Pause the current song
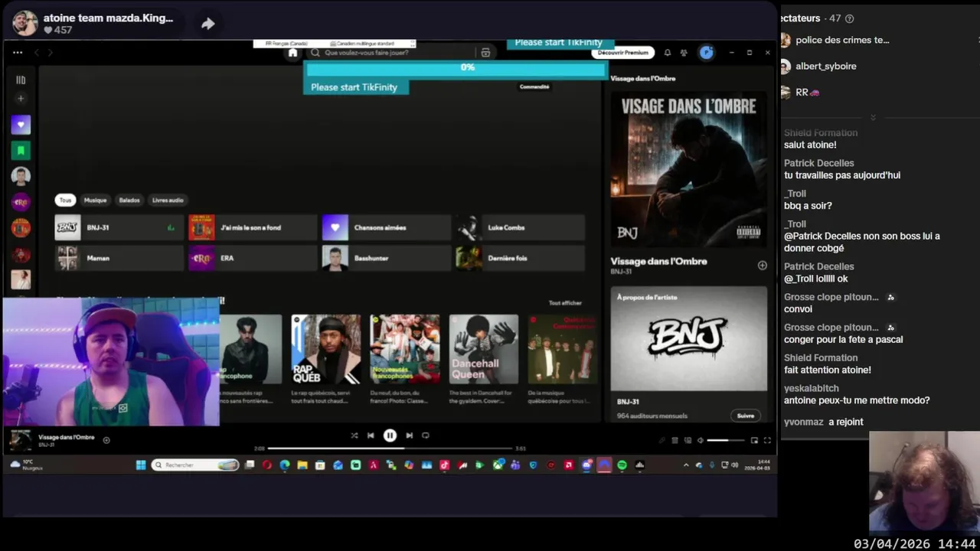The image size is (980, 551). [390, 435]
